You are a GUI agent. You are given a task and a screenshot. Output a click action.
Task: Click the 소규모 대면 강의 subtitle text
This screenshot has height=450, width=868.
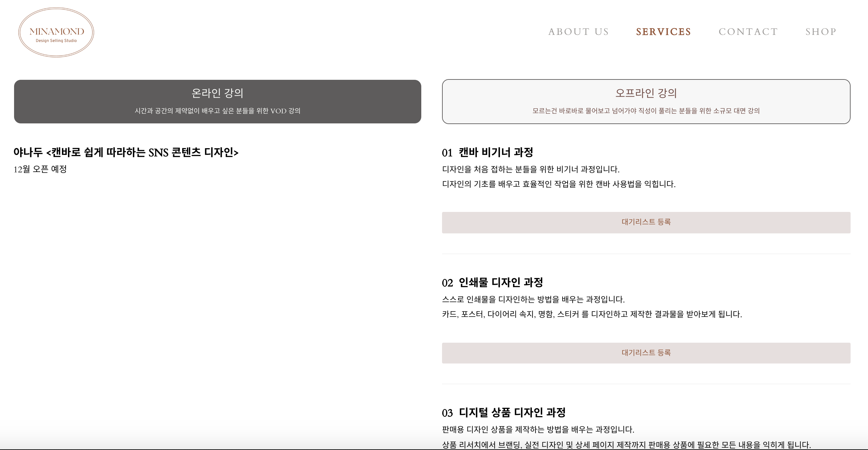point(646,111)
